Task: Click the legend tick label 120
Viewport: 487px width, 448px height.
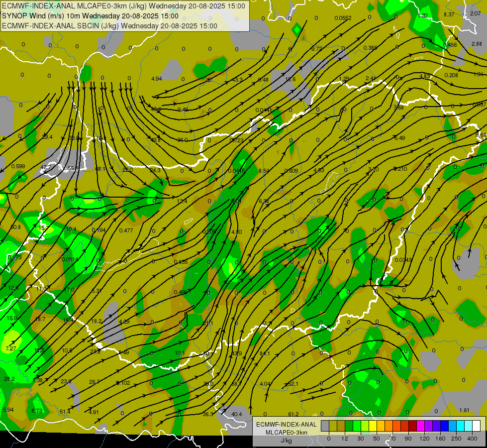Action: tap(424, 439)
